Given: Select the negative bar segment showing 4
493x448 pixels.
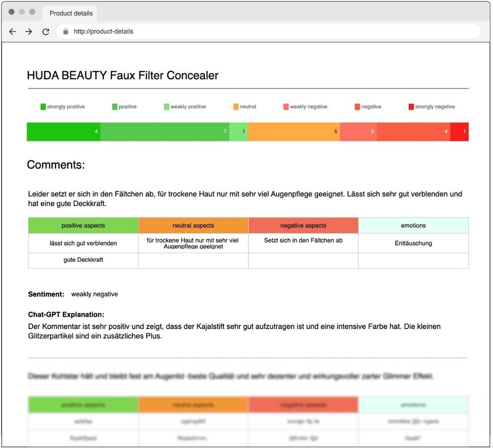Looking at the screenshot, I should click(414, 132).
